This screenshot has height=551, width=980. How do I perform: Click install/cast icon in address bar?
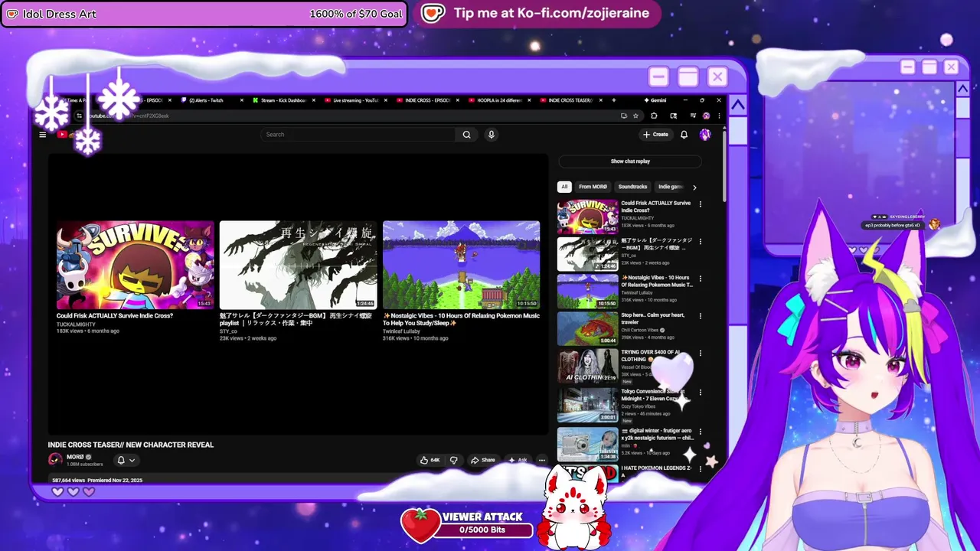click(x=624, y=116)
